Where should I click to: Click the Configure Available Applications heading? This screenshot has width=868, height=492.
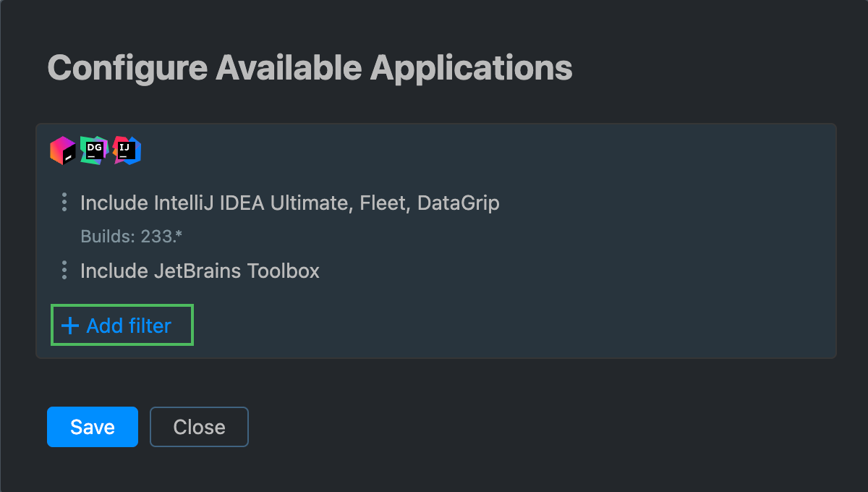(310, 68)
